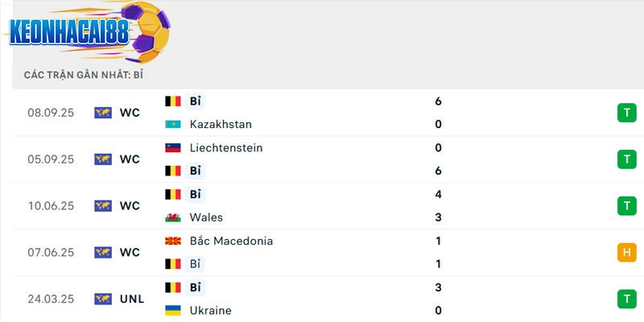This screenshot has width=644, height=322.
Task: Click the Wales flag icon
Action: (172, 217)
